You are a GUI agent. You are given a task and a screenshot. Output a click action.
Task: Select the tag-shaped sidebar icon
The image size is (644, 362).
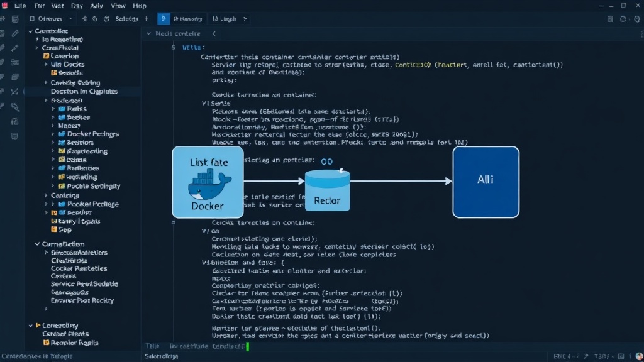(x=15, y=107)
